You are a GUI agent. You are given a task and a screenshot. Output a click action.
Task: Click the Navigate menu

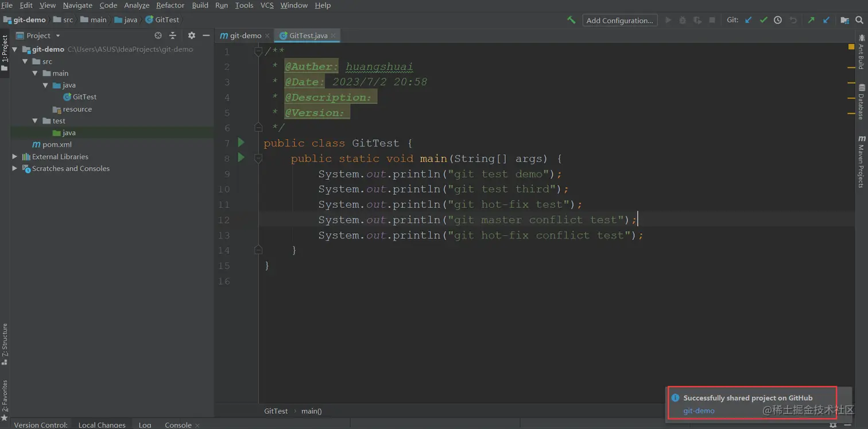pyautogui.click(x=77, y=5)
